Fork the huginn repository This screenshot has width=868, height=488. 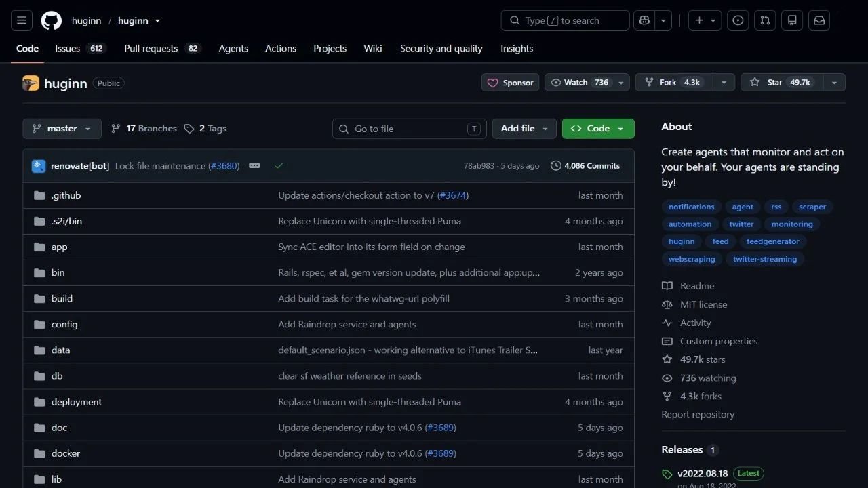pos(674,83)
